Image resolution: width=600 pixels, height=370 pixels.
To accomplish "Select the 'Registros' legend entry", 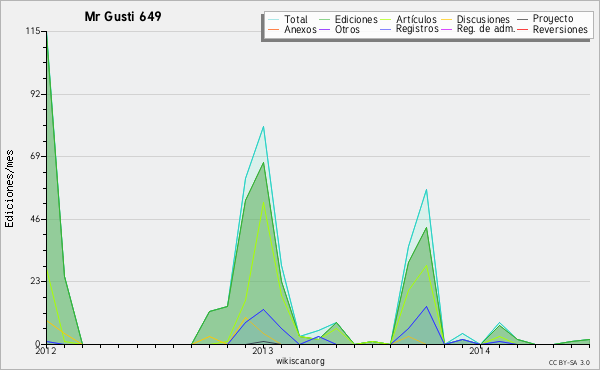I will (417, 29).
